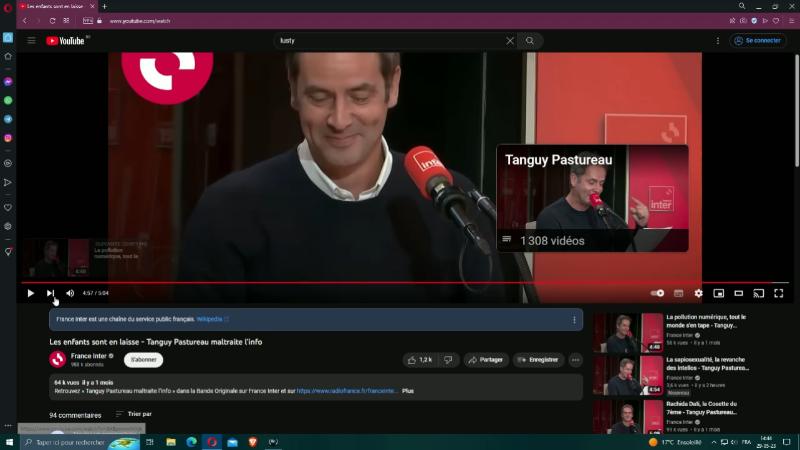Subscribe with S'abonner button
The width and height of the screenshot is (800, 450).
143,360
